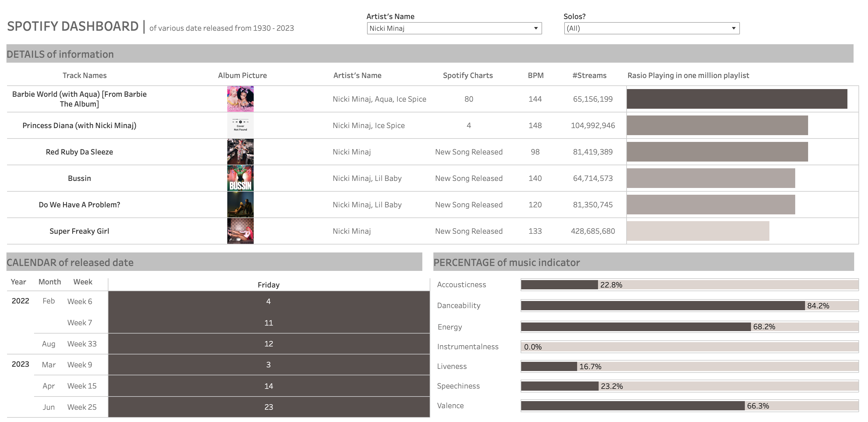Click the Artist's Name column header in table

[x=357, y=76]
